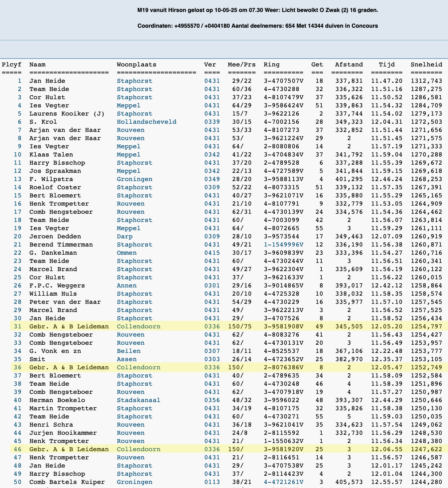Click Groningen in F. Wilpstra row
Screen dimensions: 448x488
[x=135, y=179]
